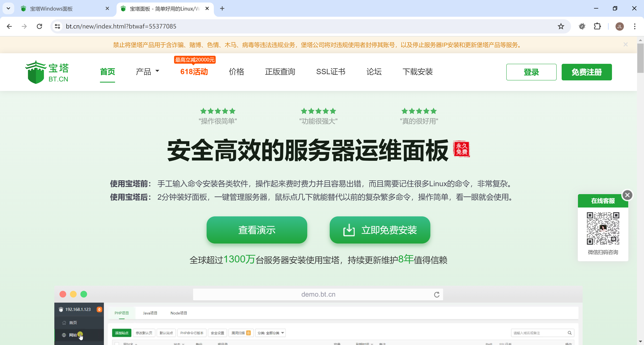Click the "真的很好用" review text
644x345 pixels.
pos(419,121)
